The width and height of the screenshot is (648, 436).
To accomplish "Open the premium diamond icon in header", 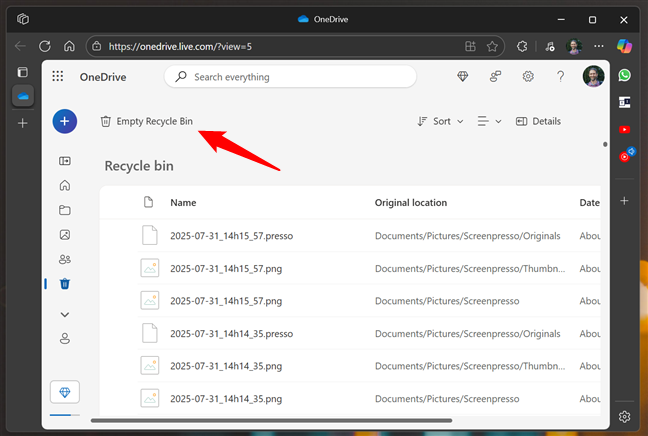I will (462, 76).
